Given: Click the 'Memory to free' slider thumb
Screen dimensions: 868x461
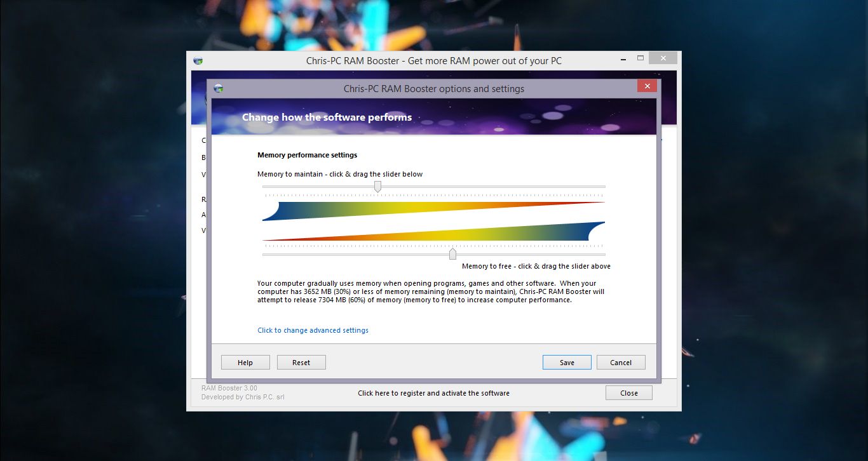Looking at the screenshot, I should point(452,254).
